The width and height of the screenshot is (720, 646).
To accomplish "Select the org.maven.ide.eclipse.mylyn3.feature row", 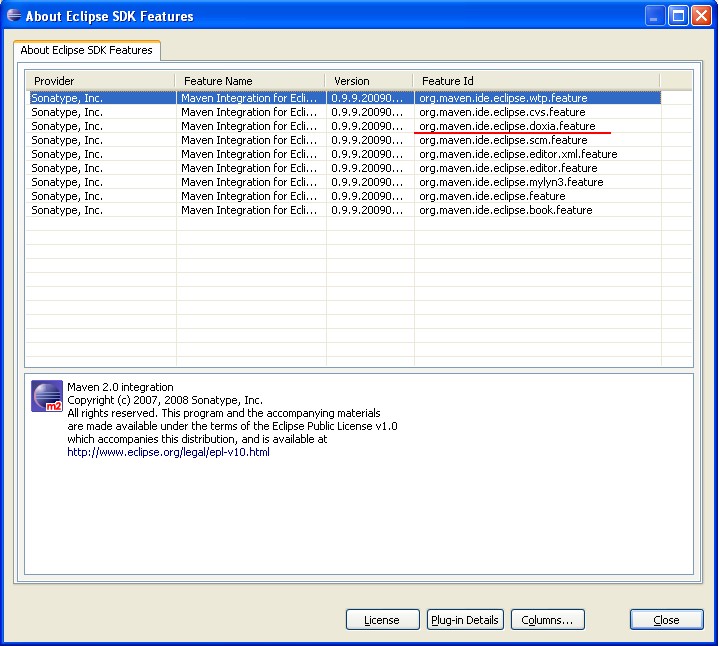I will (344, 182).
